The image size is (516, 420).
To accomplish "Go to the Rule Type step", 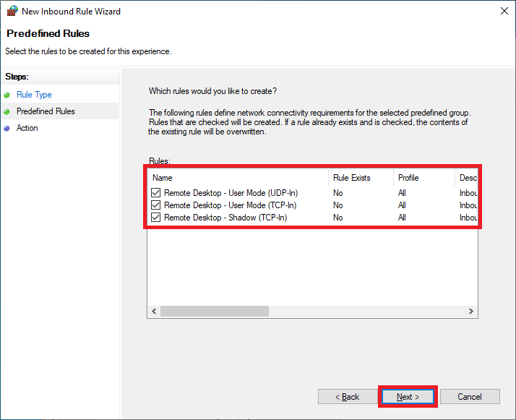I will 34,95.
